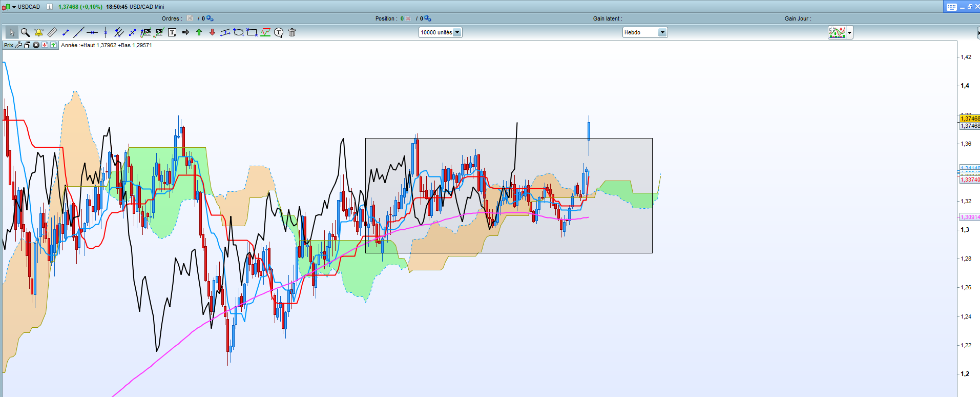This screenshot has width=980, height=397.
Task: Open the orders settings gear
Action: pyautogui.click(x=210, y=18)
